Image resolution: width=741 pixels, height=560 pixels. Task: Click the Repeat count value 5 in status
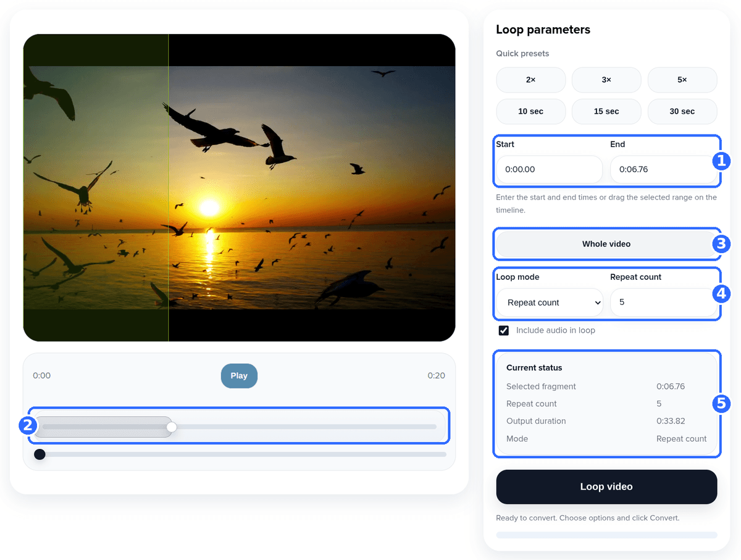(659, 404)
